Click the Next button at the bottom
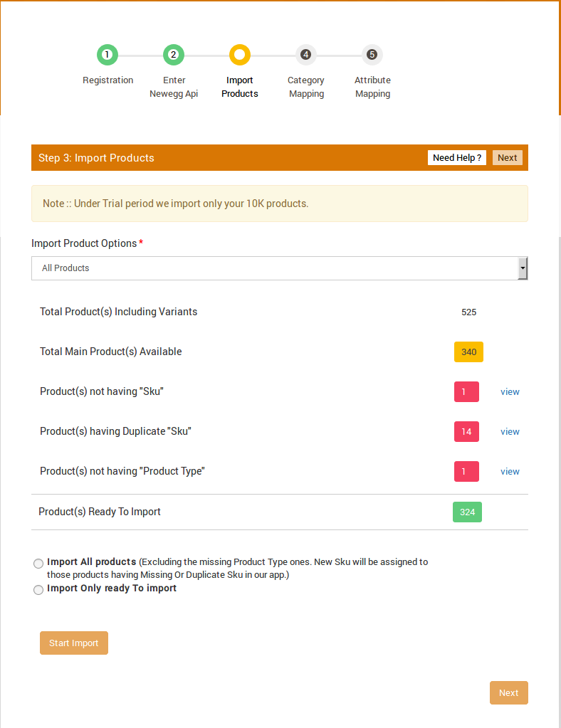 [508, 692]
